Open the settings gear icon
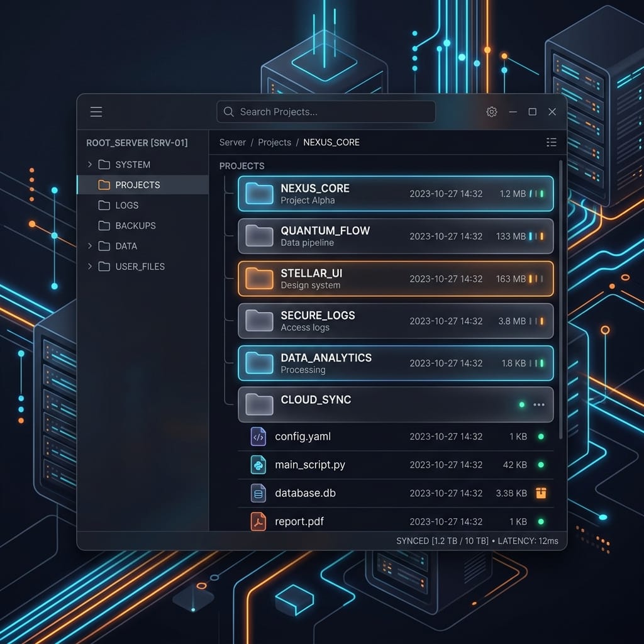644x644 pixels. coord(492,112)
